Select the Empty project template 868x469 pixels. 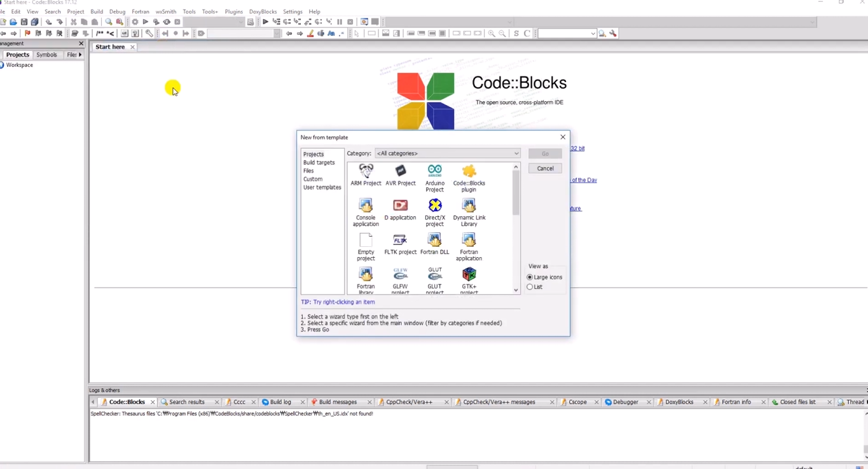click(x=366, y=247)
